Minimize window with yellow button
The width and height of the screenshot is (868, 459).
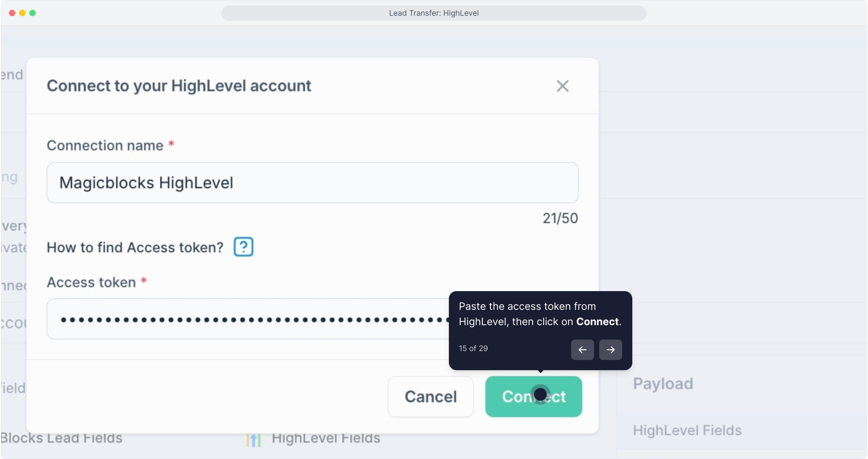23,13
